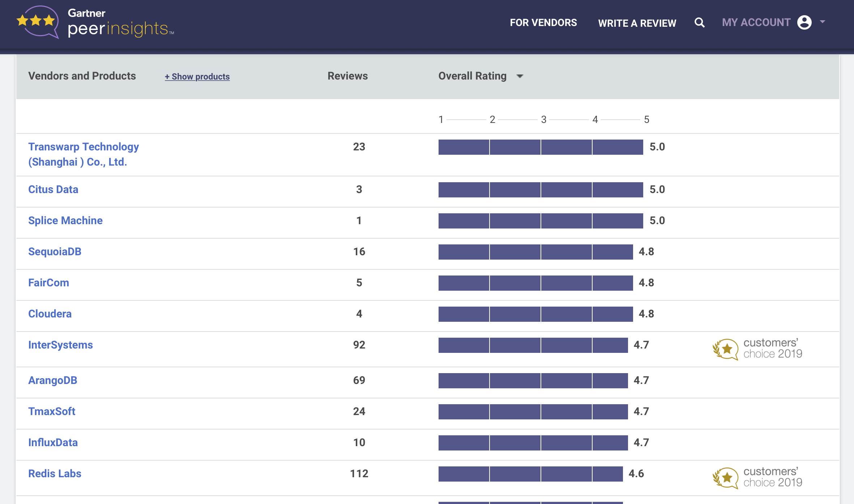Click the InfluxData vendor link
This screenshot has height=504, width=854.
(53, 443)
